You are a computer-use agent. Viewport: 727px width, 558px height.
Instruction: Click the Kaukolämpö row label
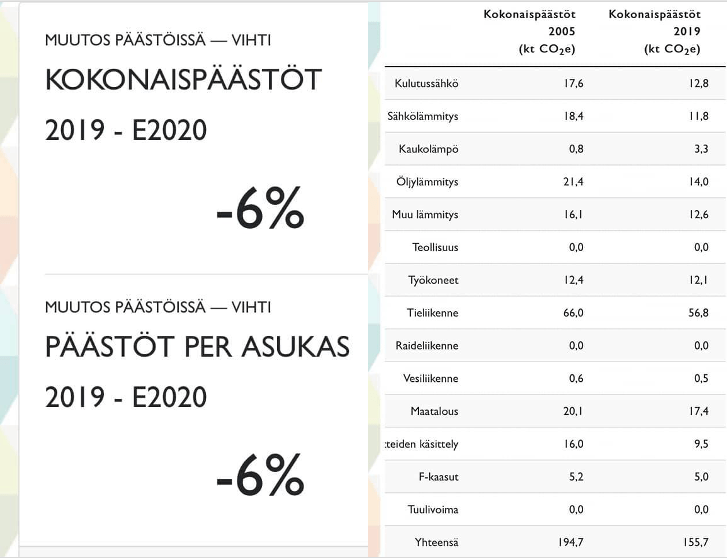[429, 149]
